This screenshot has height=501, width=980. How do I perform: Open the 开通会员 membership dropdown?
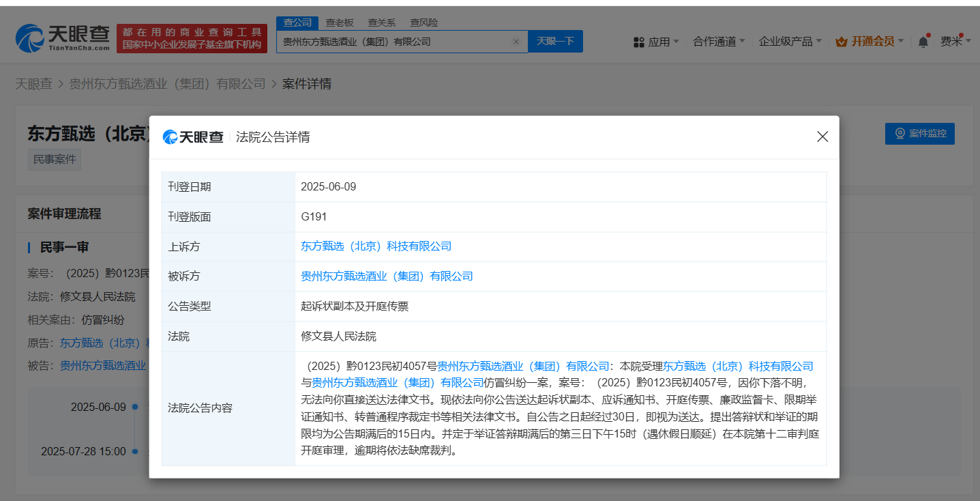coord(870,42)
